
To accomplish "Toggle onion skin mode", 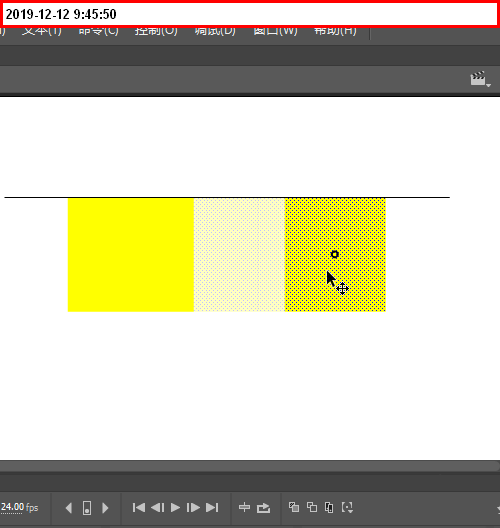I will pyautogui.click(x=294, y=507).
